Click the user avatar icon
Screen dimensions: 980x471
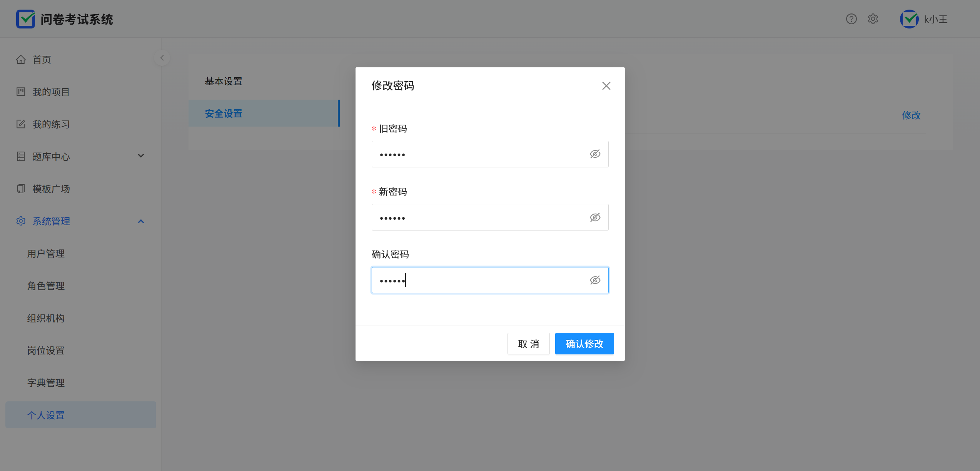point(909,19)
